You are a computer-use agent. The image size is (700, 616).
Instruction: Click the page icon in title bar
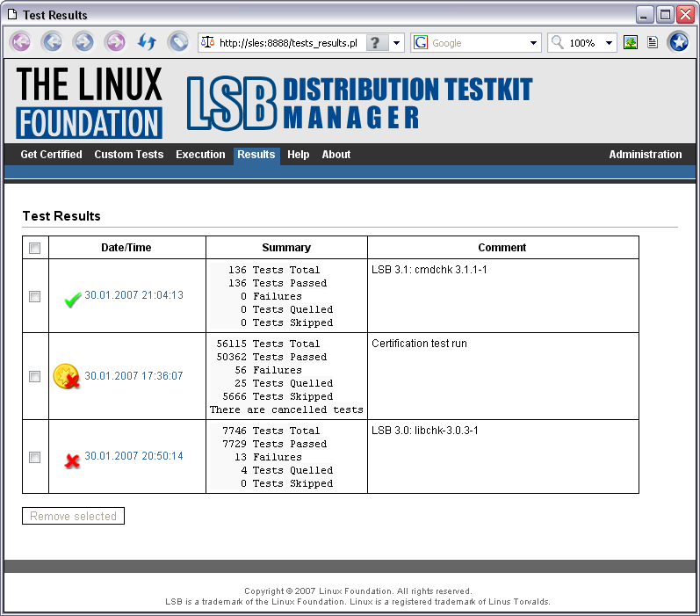coord(12,14)
